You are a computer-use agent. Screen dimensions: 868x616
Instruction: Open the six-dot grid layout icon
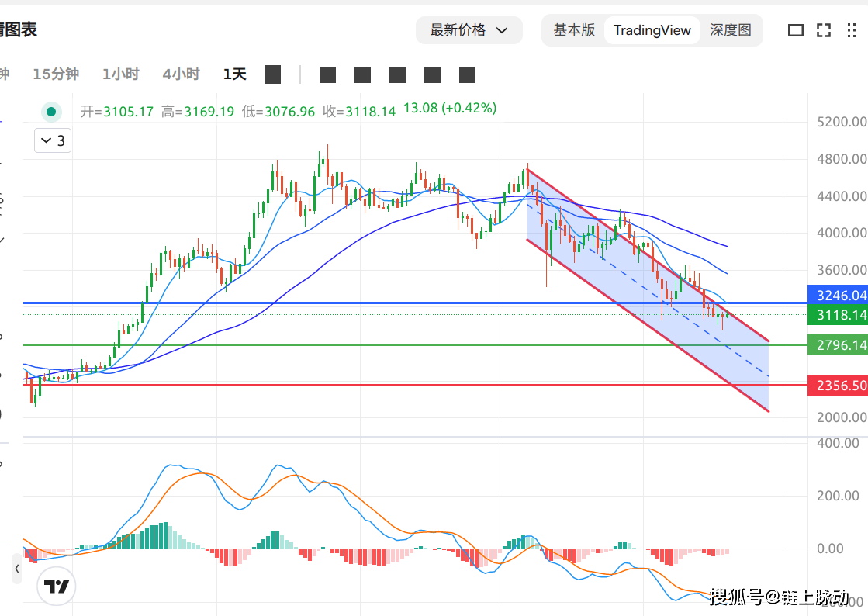pos(851,30)
